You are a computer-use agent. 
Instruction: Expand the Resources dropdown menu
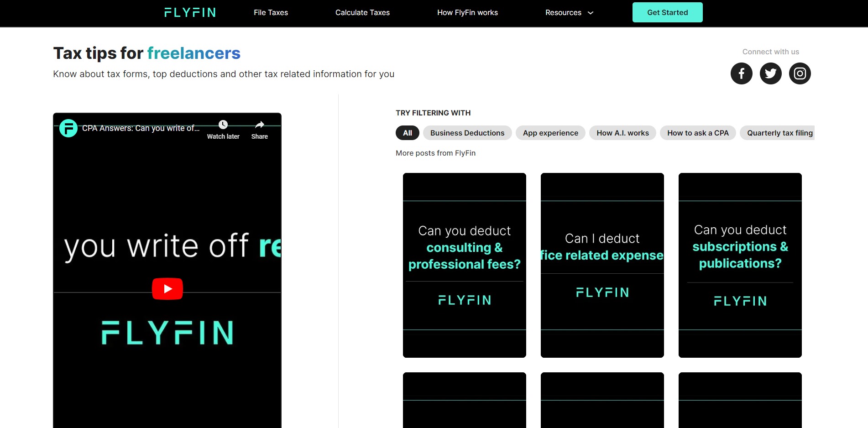click(569, 12)
